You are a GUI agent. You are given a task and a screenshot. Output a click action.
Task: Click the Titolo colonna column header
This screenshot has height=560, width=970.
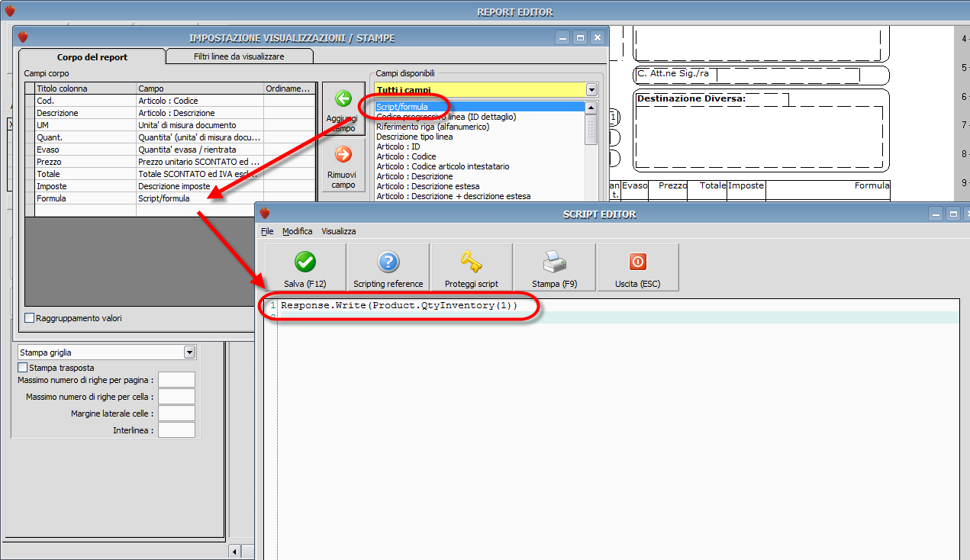(x=85, y=89)
